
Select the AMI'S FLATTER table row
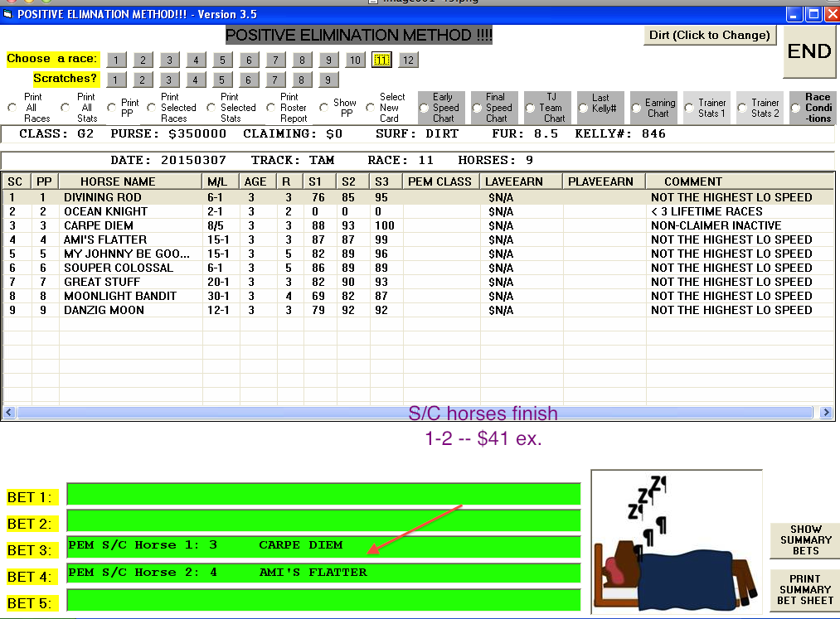(419, 239)
